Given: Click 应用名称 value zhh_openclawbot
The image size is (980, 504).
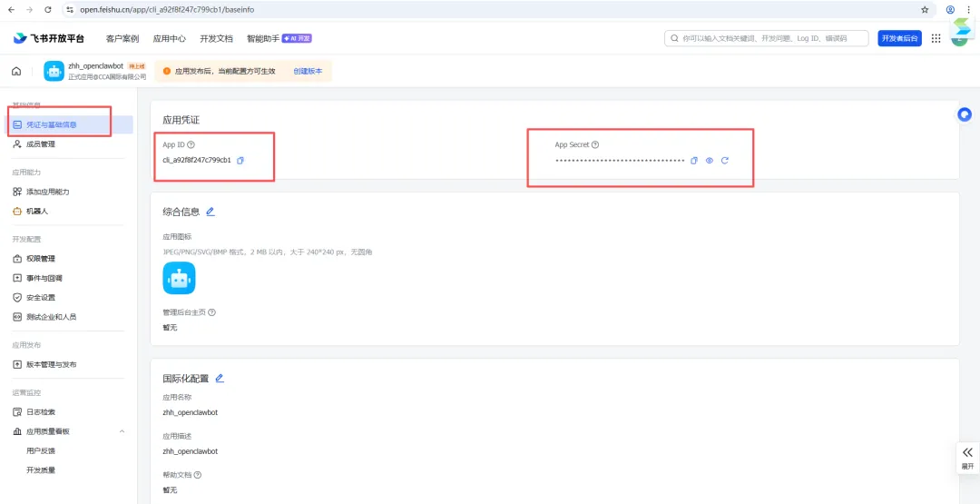Looking at the screenshot, I should point(190,412).
